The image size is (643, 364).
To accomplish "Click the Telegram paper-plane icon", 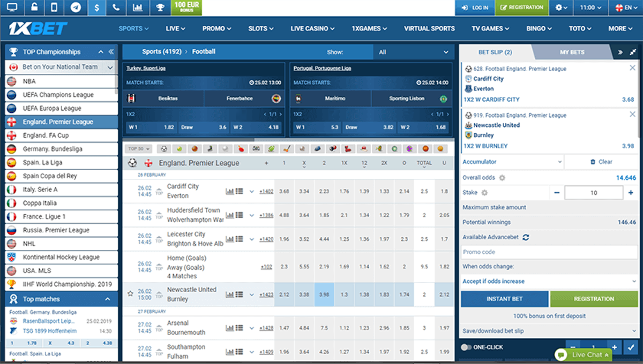I will [75, 7].
